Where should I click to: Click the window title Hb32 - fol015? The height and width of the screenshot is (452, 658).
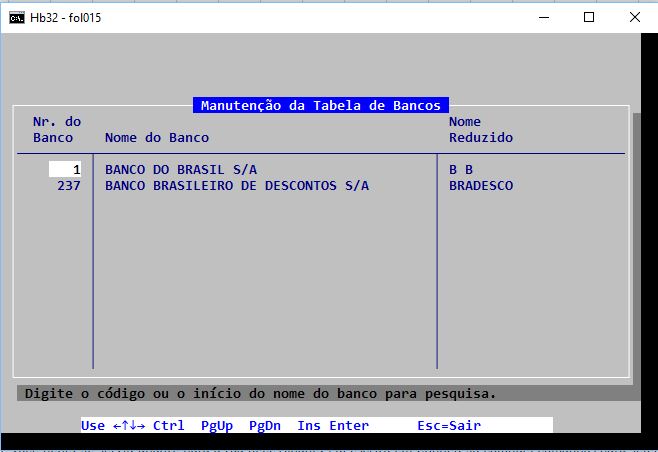pos(65,18)
